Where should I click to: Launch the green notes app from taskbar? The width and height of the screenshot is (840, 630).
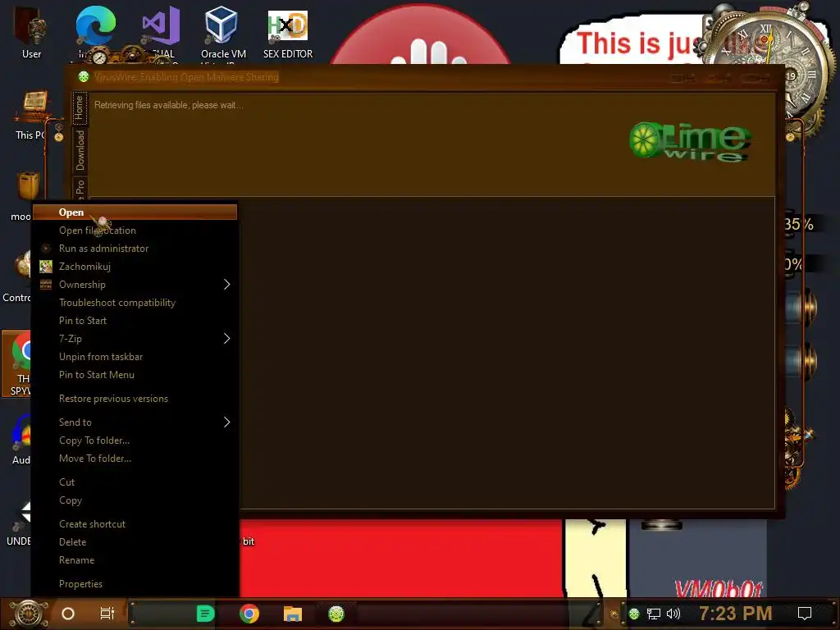coord(205,614)
